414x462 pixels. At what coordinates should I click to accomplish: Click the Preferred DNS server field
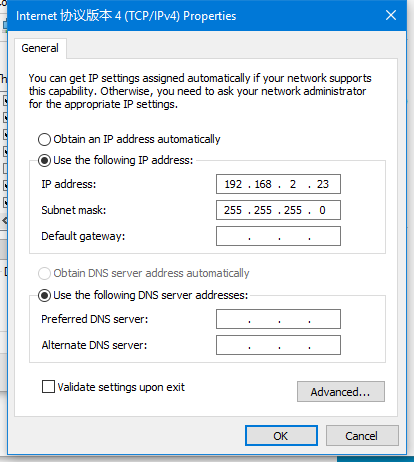coord(278,319)
